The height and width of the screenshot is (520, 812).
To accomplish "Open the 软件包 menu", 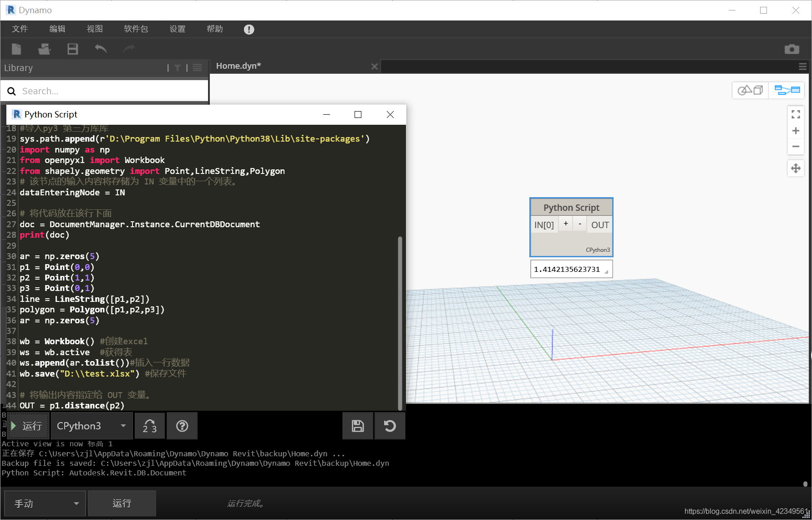I will click(x=136, y=29).
